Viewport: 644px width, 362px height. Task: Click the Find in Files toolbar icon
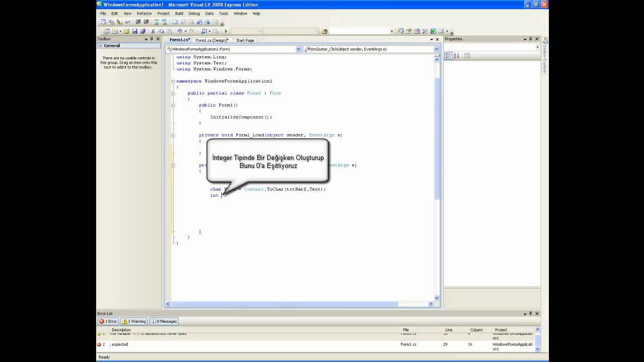(x=325, y=31)
